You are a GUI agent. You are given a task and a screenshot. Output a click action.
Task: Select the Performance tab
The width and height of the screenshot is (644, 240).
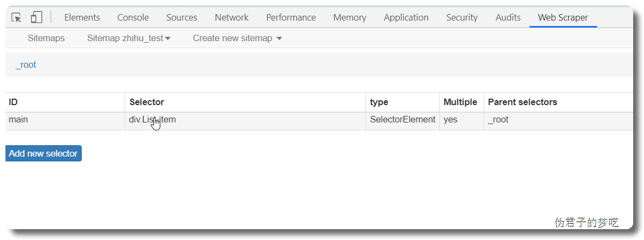click(291, 17)
